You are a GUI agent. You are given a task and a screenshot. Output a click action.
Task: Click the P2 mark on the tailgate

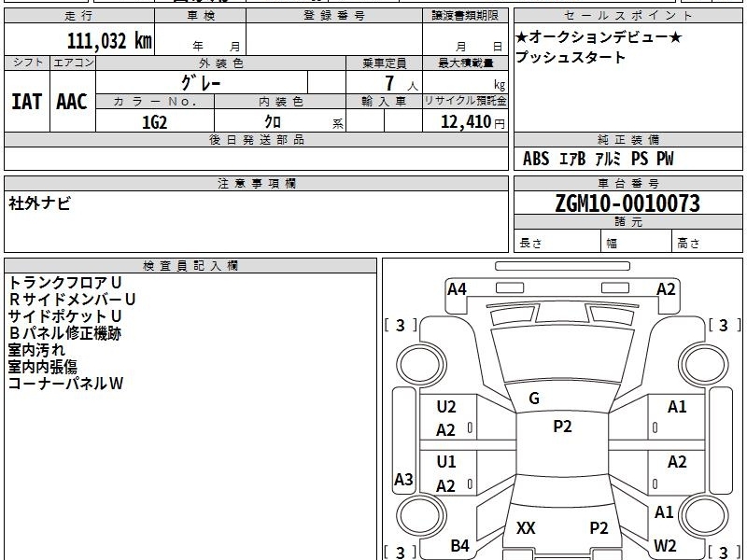tap(599, 527)
